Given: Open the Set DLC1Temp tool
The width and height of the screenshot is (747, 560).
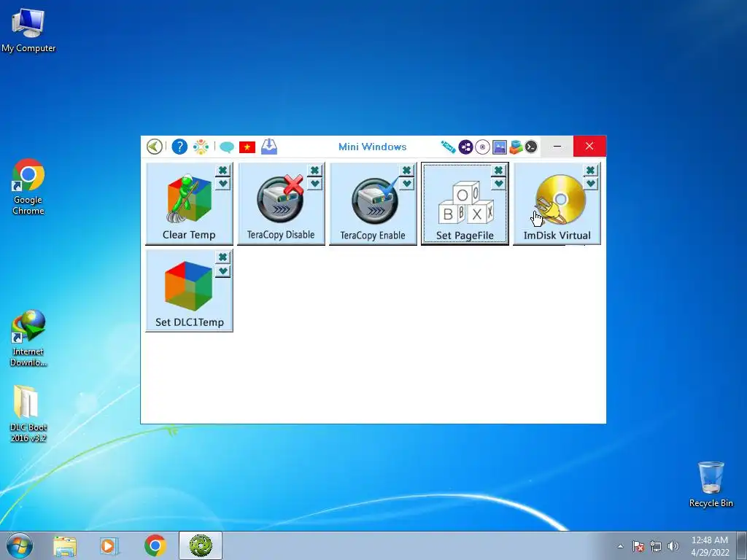Looking at the screenshot, I should point(189,291).
